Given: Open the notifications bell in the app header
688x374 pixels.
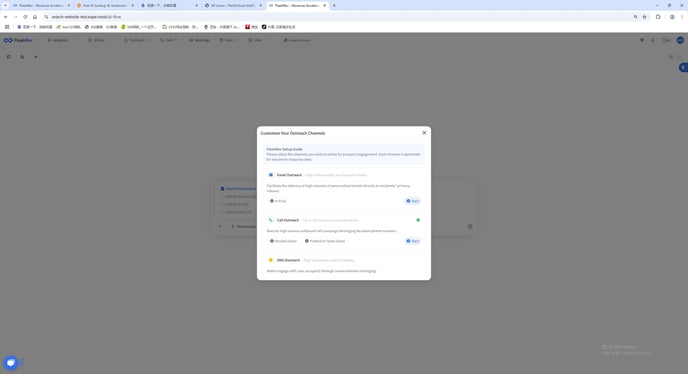Looking at the screenshot, I should click(x=652, y=40).
